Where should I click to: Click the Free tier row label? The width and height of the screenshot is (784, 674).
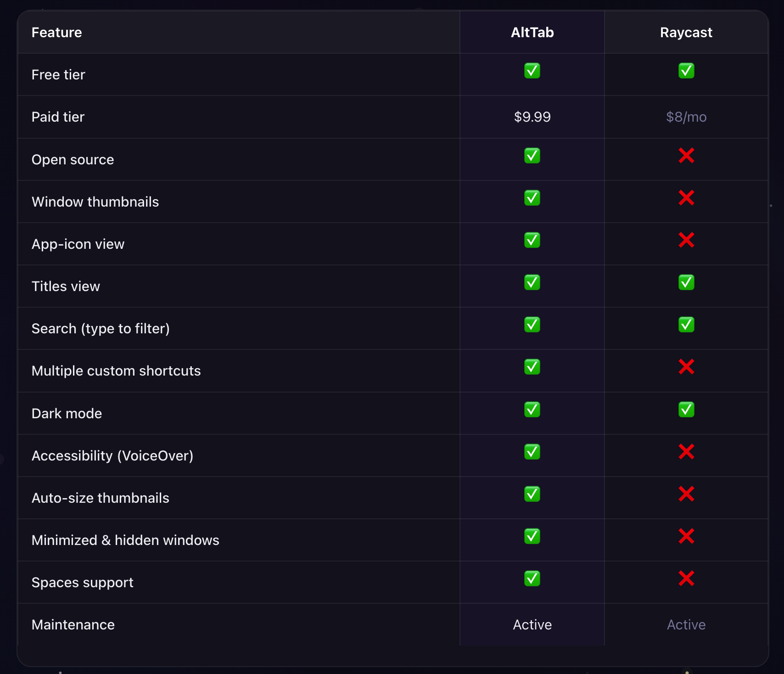(58, 75)
